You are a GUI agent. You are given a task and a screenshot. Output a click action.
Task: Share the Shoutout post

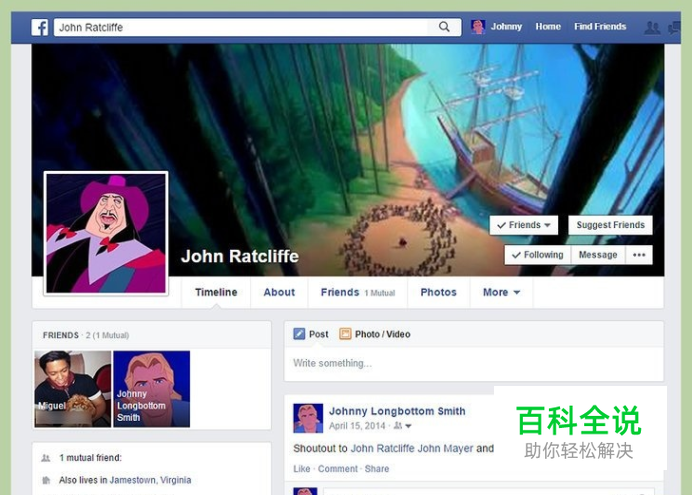coord(376,469)
